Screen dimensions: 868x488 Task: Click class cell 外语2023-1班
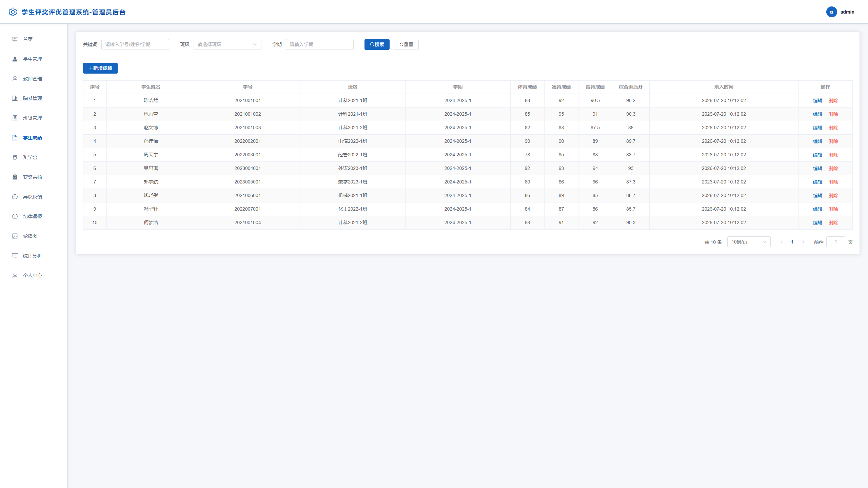(x=353, y=168)
